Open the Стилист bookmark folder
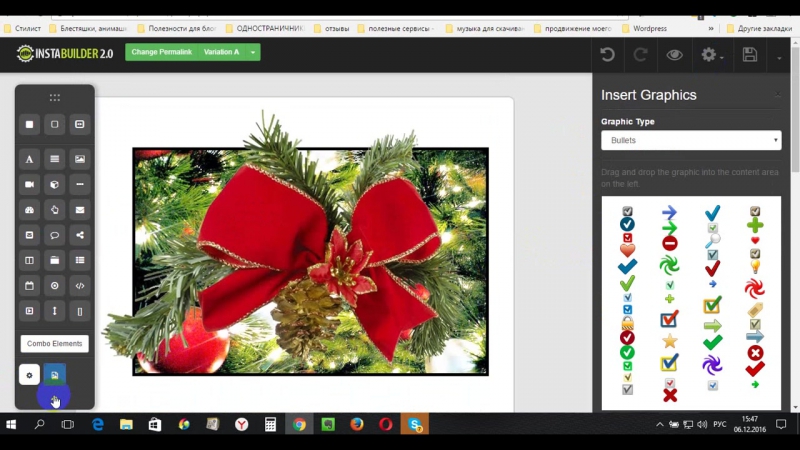800x450 pixels. [22, 29]
